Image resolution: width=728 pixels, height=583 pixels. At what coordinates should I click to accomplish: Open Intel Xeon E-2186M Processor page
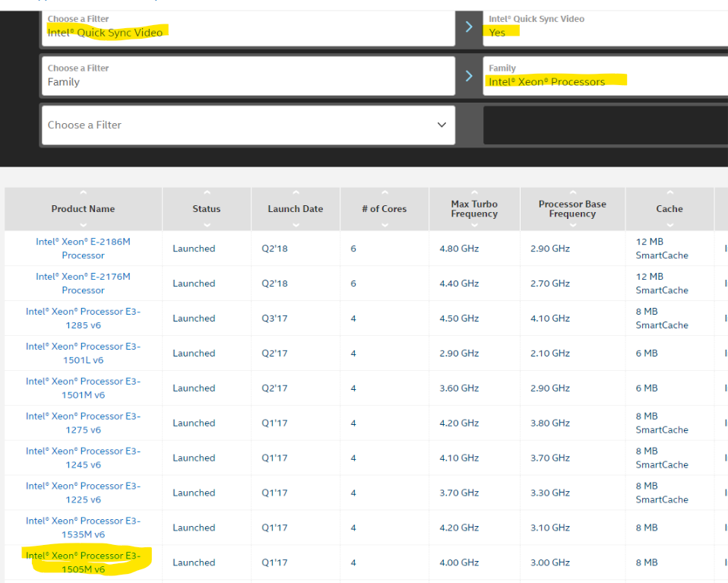pyautogui.click(x=83, y=249)
